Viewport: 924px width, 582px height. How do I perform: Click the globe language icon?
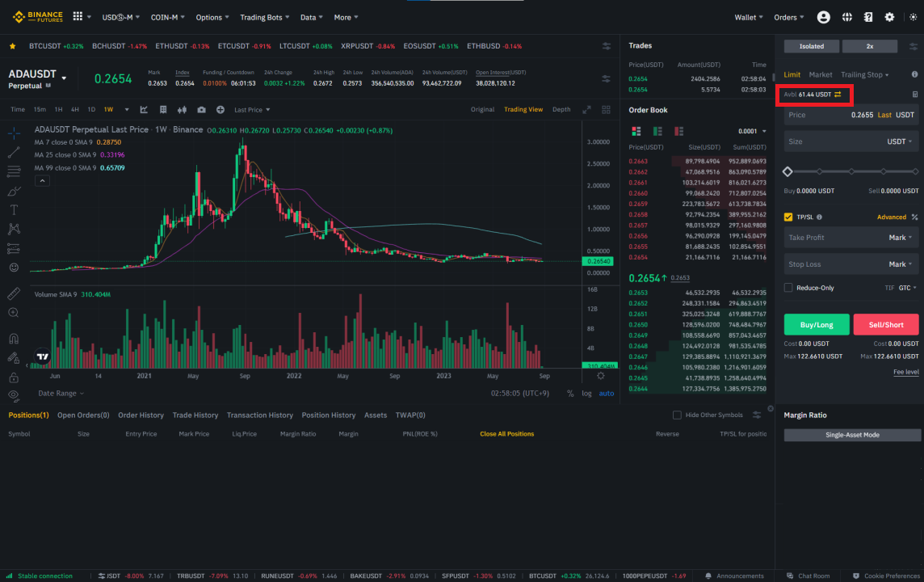[x=846, y=17]
